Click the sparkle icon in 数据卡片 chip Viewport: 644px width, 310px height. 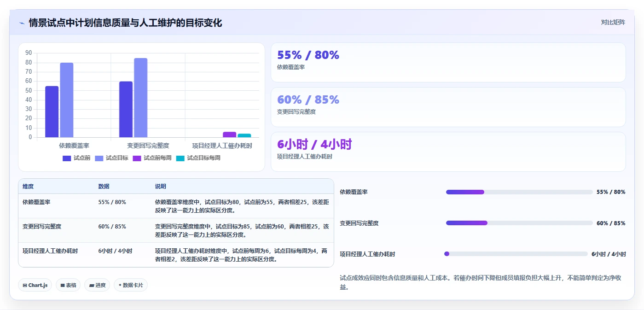click(x=120, y=285)
